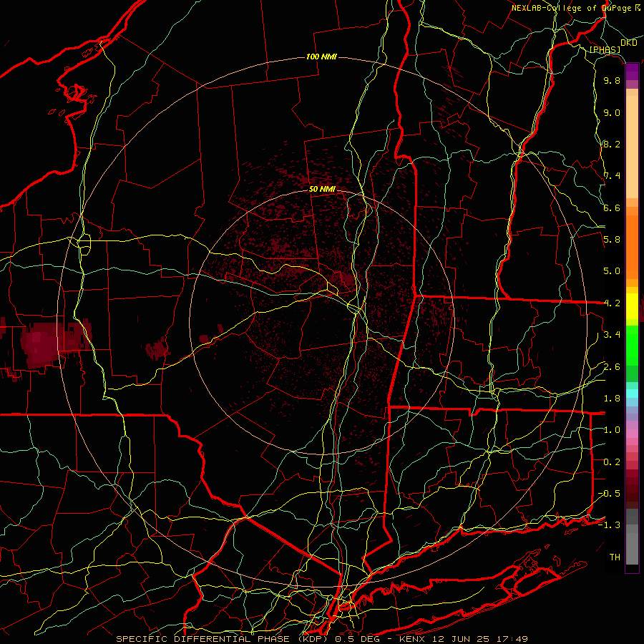The height and width of the screenshot is (644, 644).
Task: Click the 1.8 value on the color scale
Action: click(x=612, y=399)
